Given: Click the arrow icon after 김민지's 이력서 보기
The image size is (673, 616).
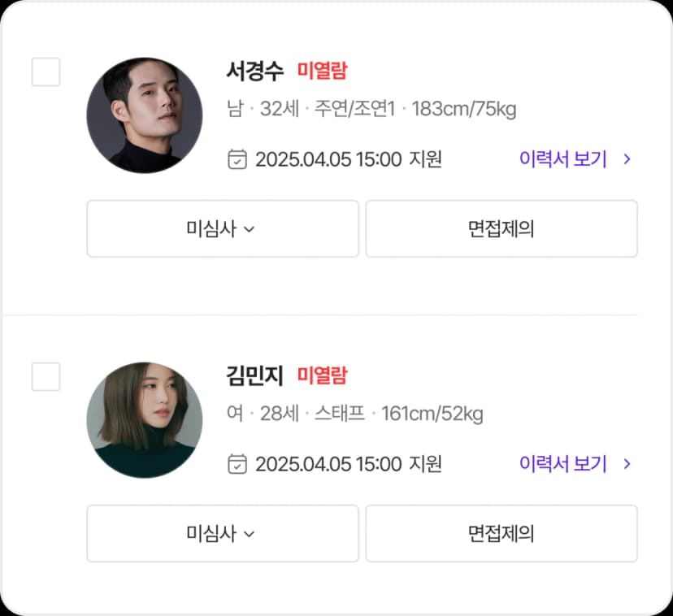Looking at the screenshot, I should click(627, 464).
